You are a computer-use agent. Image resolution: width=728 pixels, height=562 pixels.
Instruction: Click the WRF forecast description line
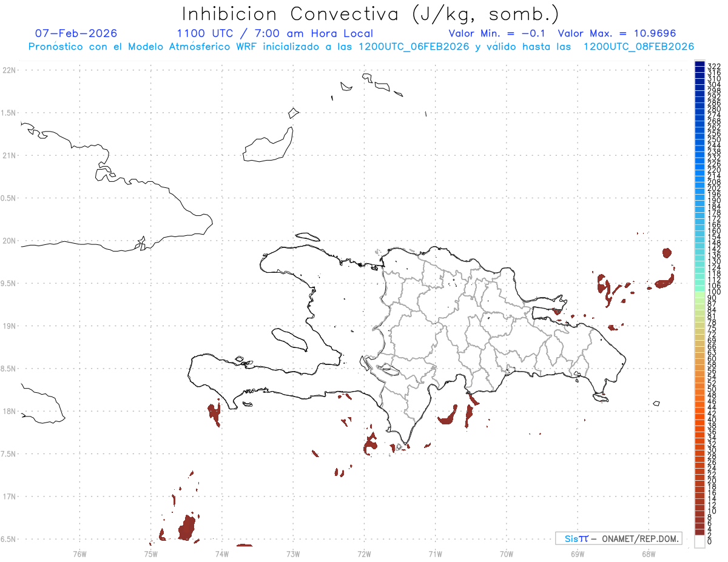[x=361, y=47]
